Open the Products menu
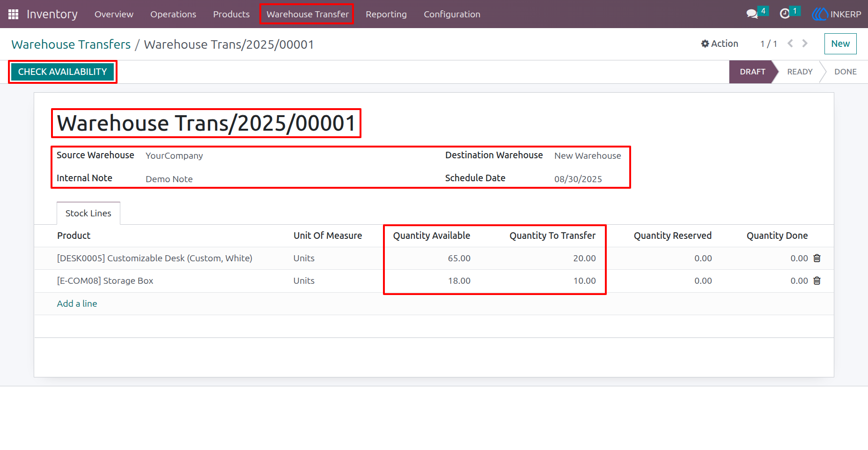 [231, 14]
